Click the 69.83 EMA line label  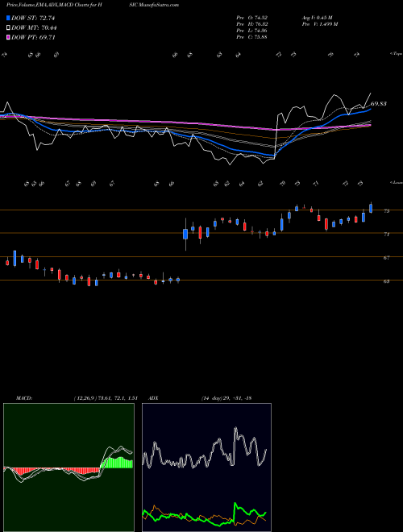379,104
